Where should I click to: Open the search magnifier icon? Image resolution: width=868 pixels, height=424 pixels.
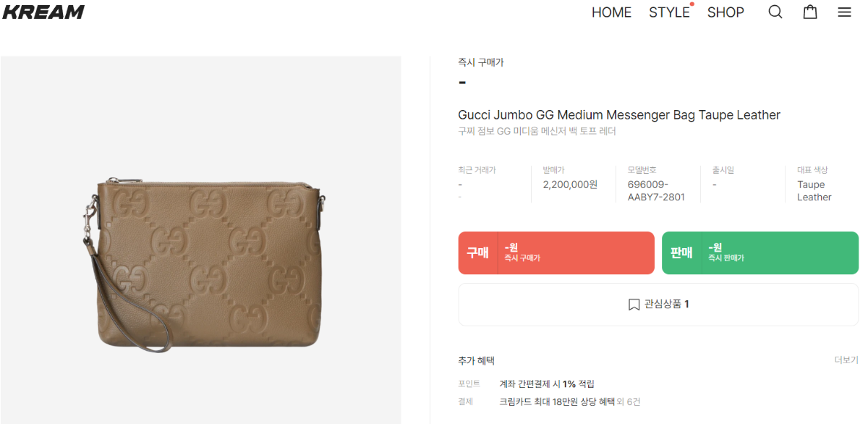pos(775,12)
